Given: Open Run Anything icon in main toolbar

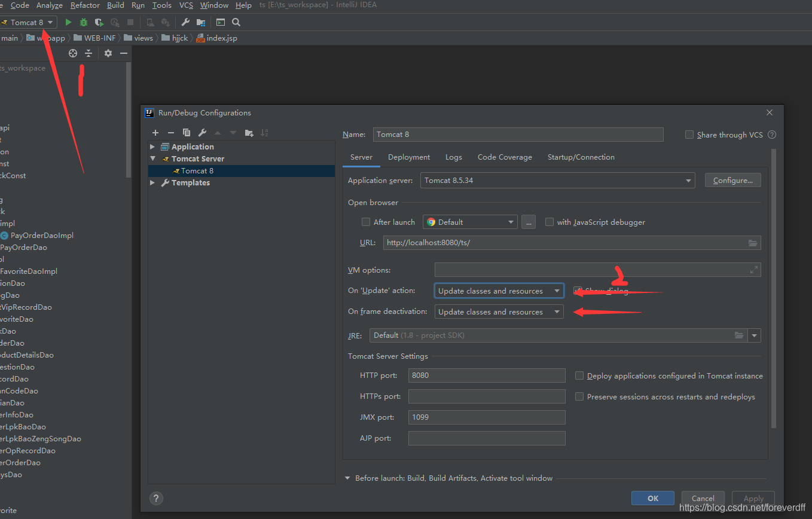Looking at the screenshot, I should coord(221,22).
